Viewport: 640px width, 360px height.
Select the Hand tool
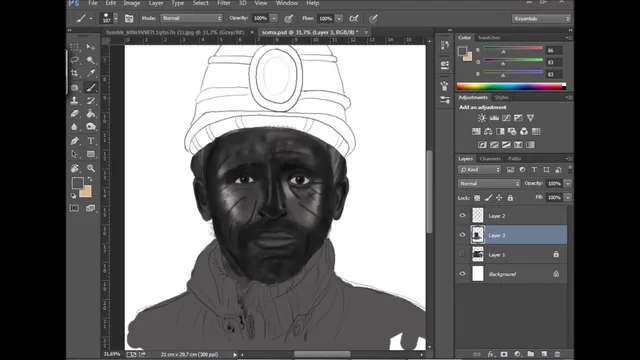click(x=74, y=168)
